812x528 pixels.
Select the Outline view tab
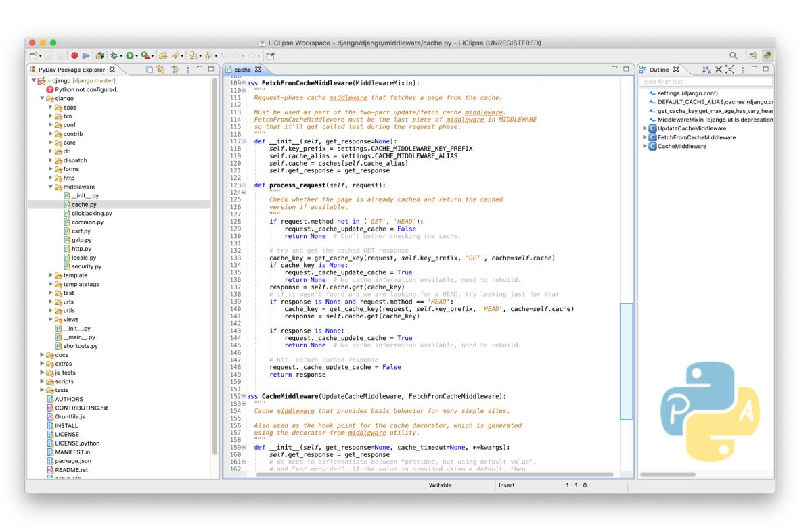click(x=659, y=70)
